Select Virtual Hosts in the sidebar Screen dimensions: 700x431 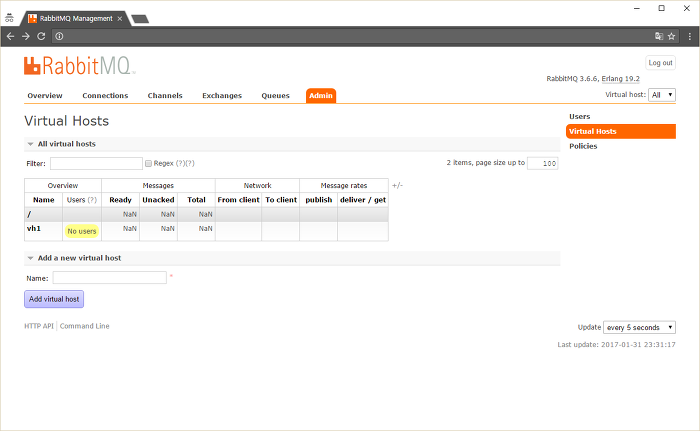click(x=621, y=131)
